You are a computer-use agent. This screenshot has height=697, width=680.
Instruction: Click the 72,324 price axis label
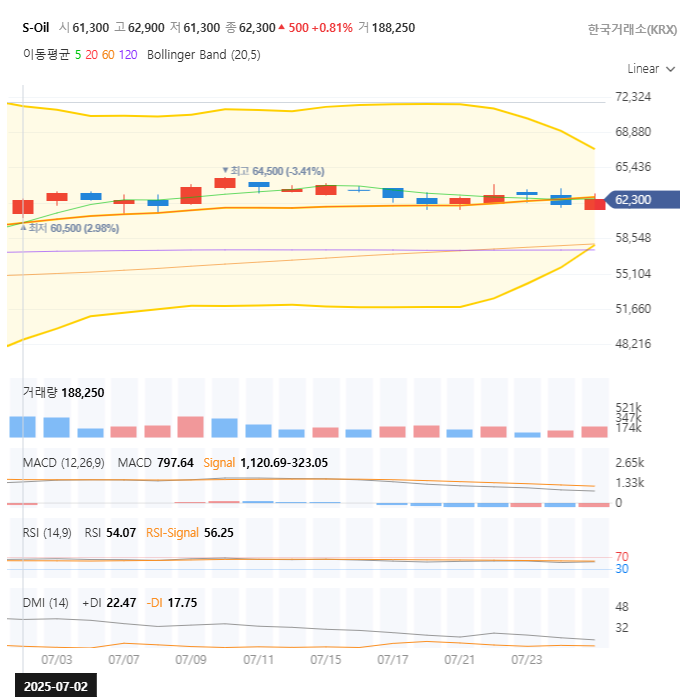633,96
